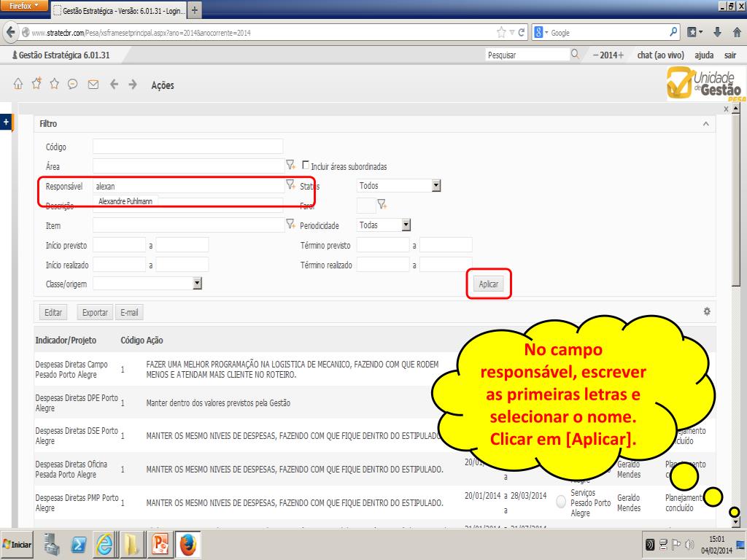Open the filter picker icon beside Responsável
The image size is (747, 560).
pos(290,184)
